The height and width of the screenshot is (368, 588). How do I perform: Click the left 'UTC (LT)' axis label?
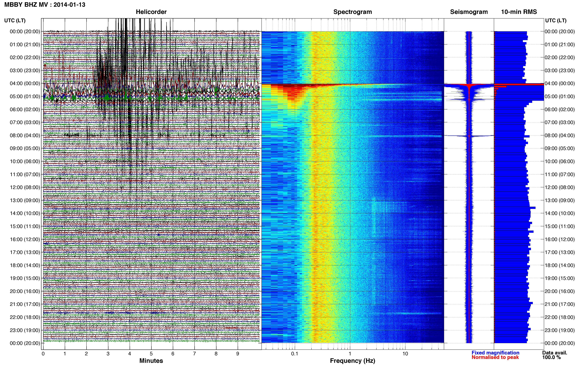(15, 20)
